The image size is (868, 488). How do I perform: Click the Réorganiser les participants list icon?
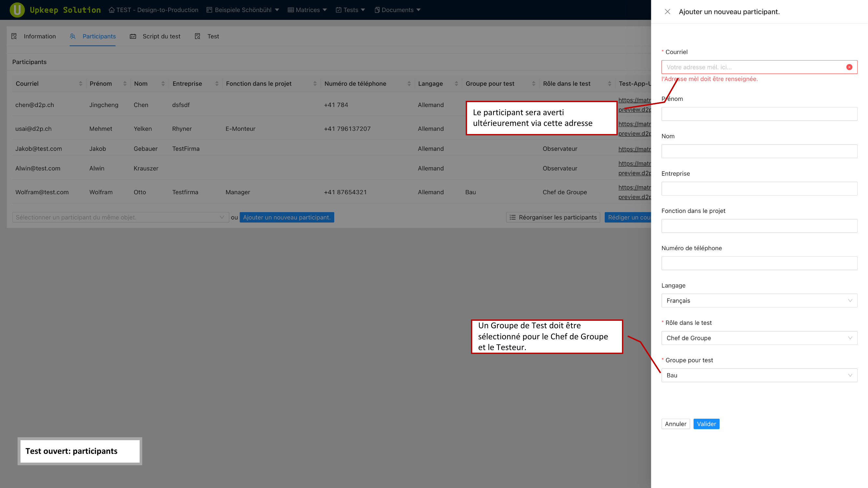(x=513, y=217)
